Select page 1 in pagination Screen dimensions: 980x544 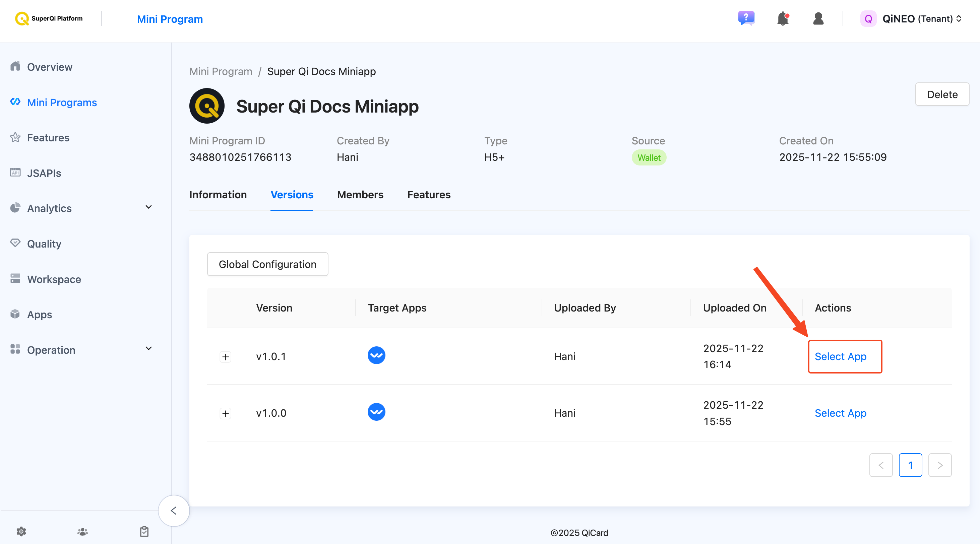tap(910, 465)
